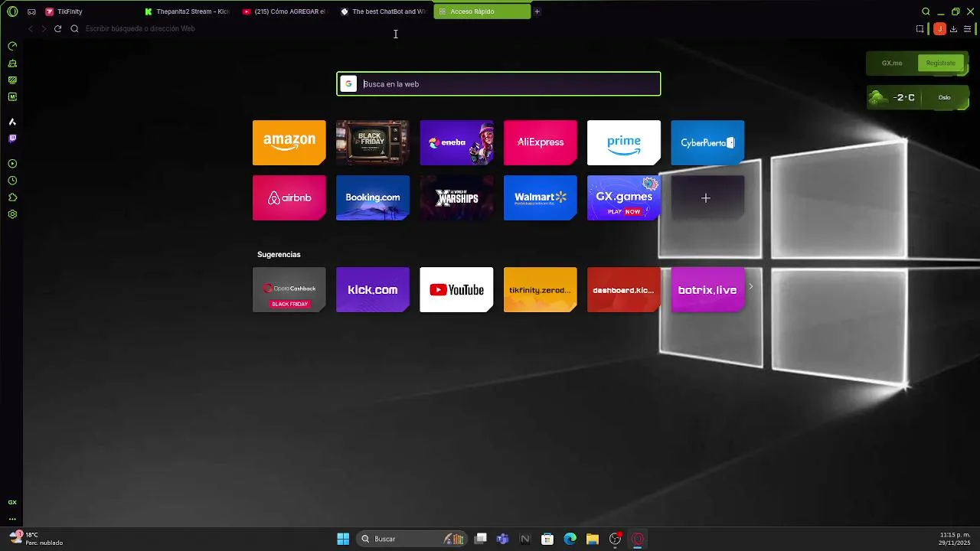Open World of Warships speed dial tile

(x=456, y=197)
